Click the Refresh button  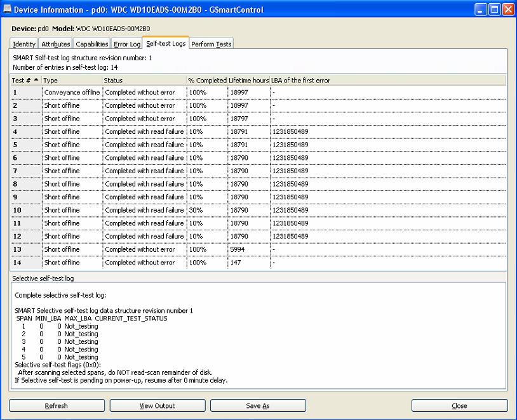point(57,405)
